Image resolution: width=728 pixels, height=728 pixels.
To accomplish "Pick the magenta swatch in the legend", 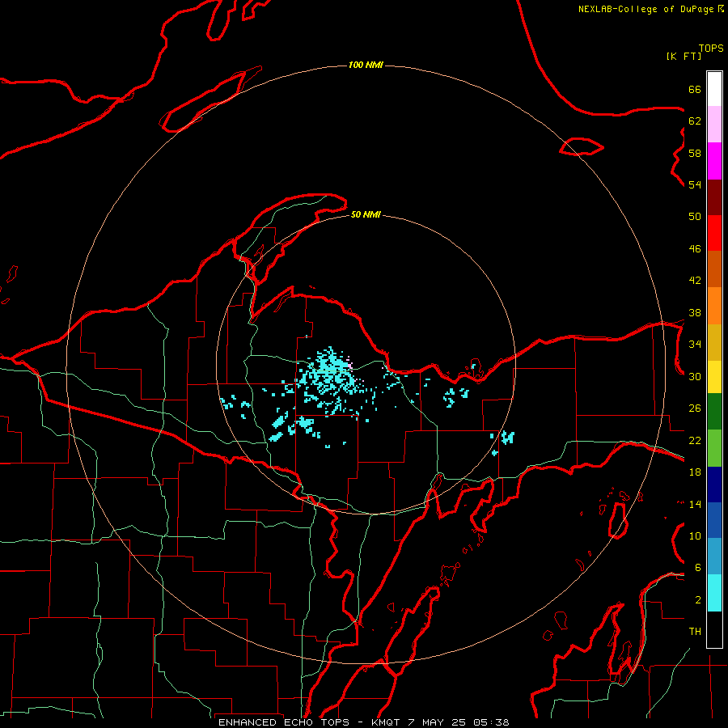I will 714,161.
